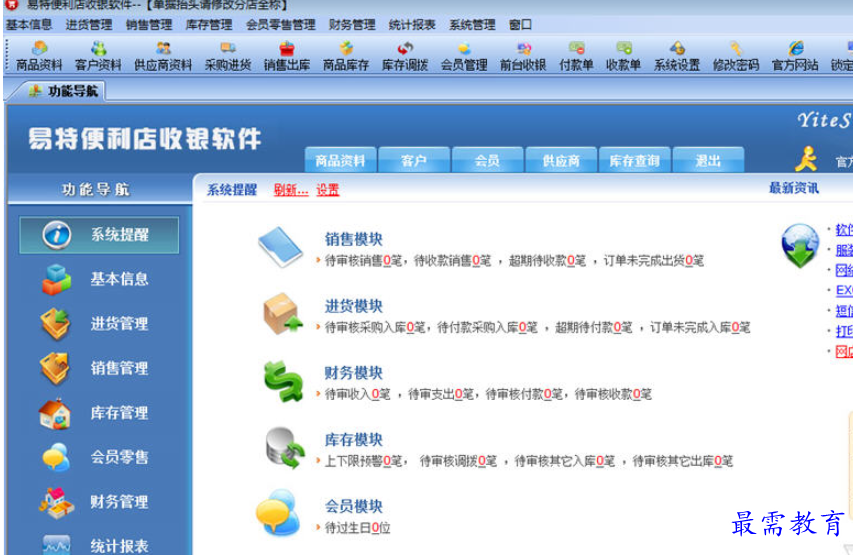Click the 上下限预警 count
Screen dimensions: 853x555
pos(387,461)
